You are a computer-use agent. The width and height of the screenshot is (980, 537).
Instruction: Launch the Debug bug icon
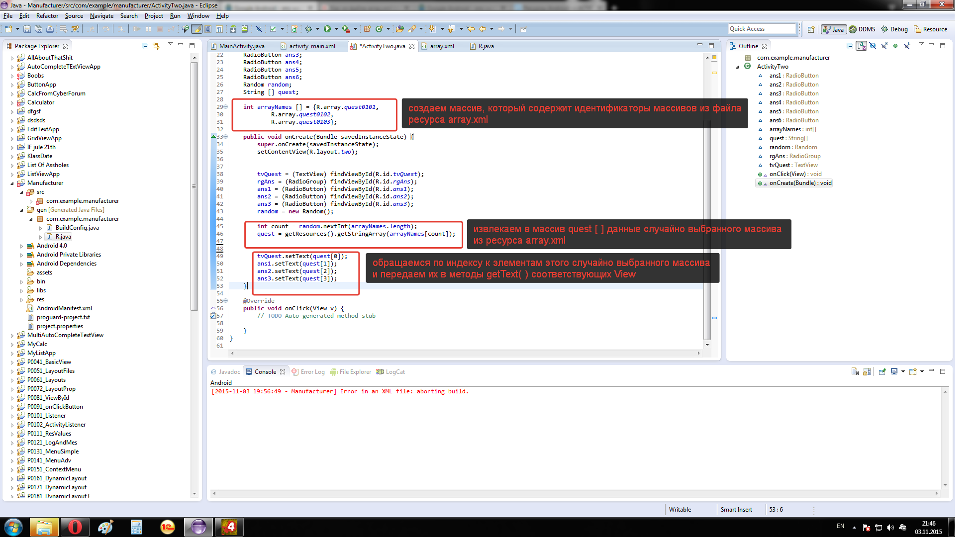pos(309,29)
